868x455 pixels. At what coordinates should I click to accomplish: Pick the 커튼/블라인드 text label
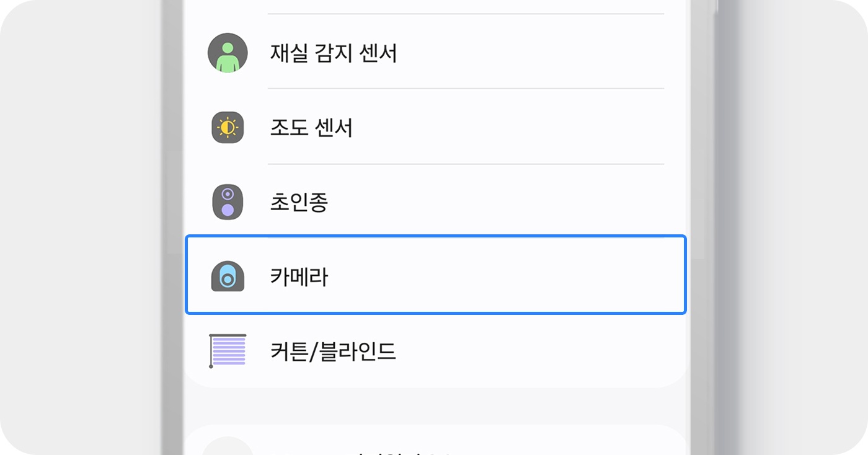pyautogui.click(x=333, y=351)
